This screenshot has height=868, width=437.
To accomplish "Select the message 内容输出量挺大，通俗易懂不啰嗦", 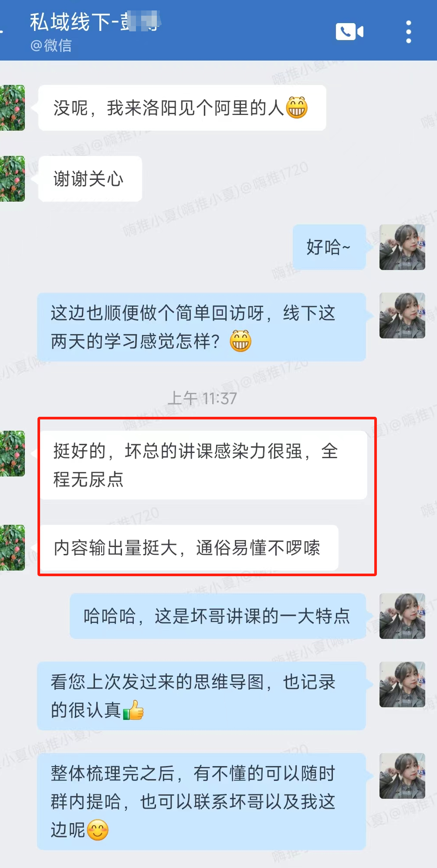I will pos(189,547).
